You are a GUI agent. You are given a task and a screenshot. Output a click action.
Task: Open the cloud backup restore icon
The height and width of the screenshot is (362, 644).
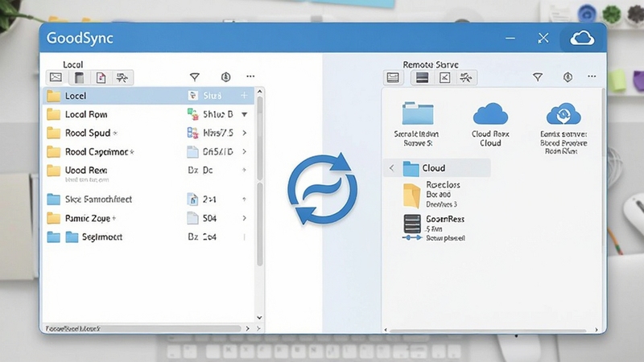tap(563, 113)
